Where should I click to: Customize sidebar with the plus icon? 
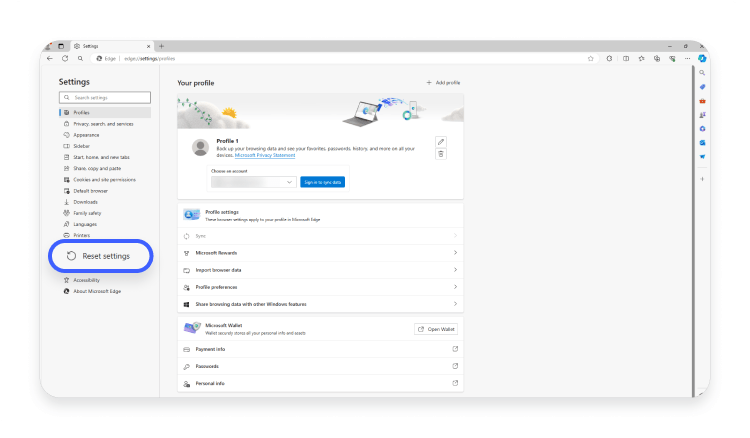point(702,179)
